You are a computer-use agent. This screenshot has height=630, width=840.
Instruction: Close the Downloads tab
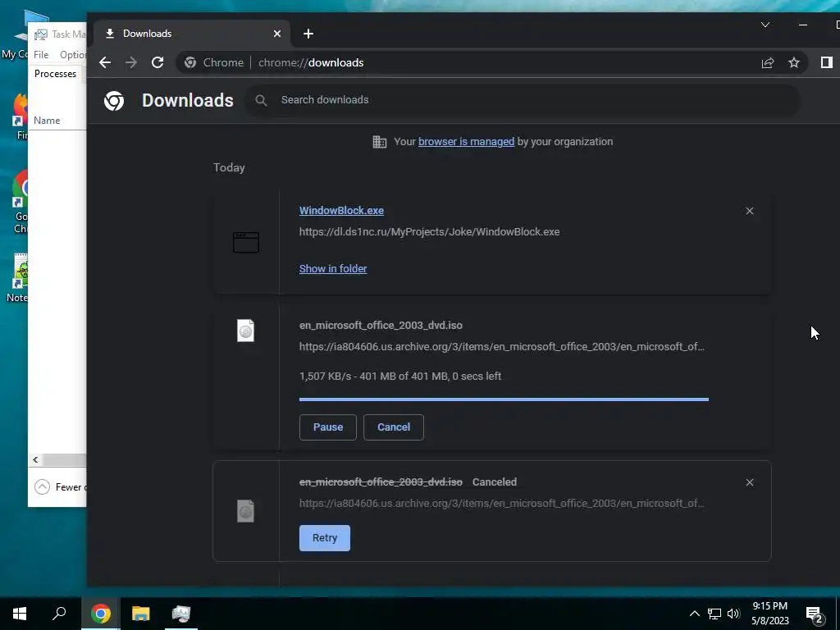click(x=277, y=34)
